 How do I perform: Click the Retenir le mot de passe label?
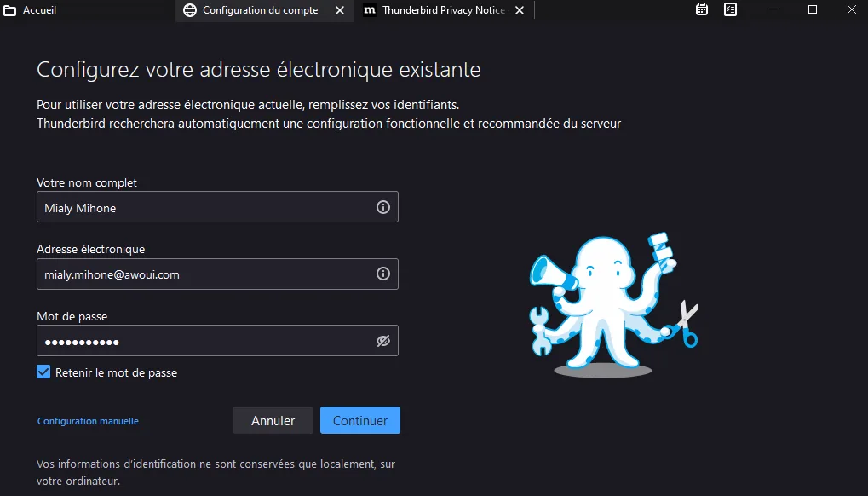pos(116,372)
